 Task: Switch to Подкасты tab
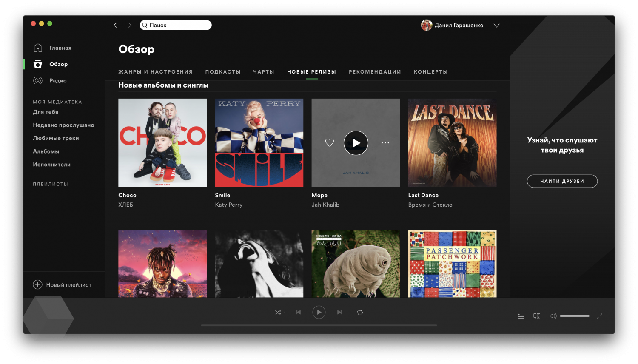223,72
